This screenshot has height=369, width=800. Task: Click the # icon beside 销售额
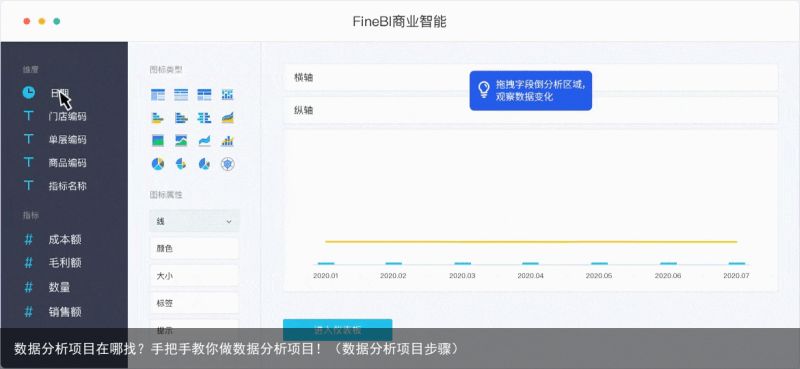pos(29,311)
